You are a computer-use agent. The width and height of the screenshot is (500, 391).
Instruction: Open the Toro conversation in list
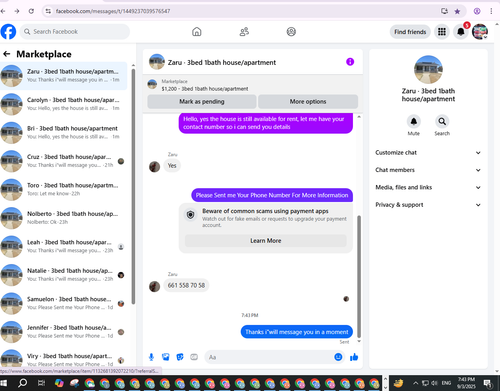(x=64, y=189)
